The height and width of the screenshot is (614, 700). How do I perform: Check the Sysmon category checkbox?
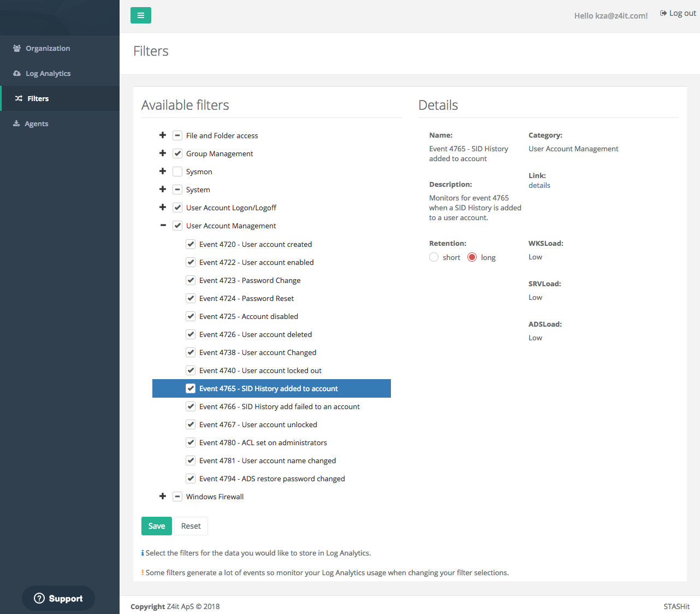tap(177, 172)
